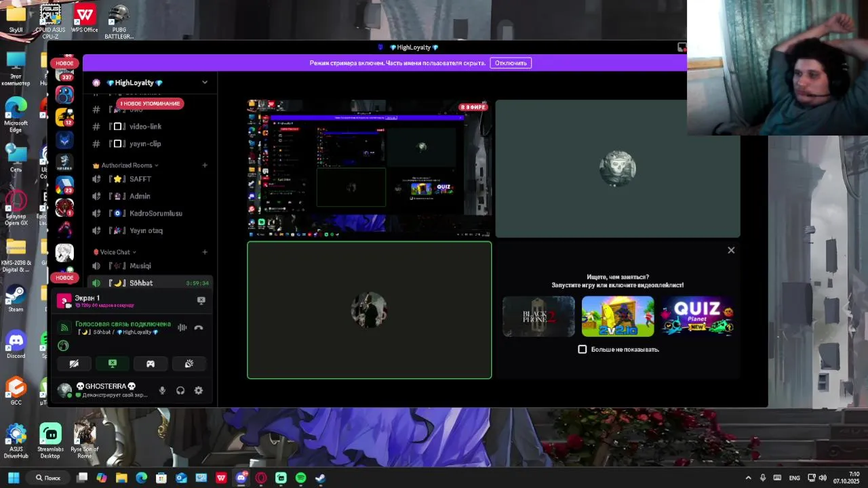Mute microphone in Discord user panel

point(162,390)
